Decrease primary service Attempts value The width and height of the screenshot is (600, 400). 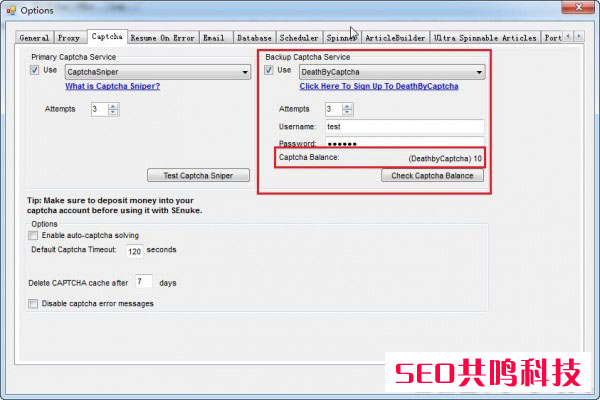coord(113,112)
